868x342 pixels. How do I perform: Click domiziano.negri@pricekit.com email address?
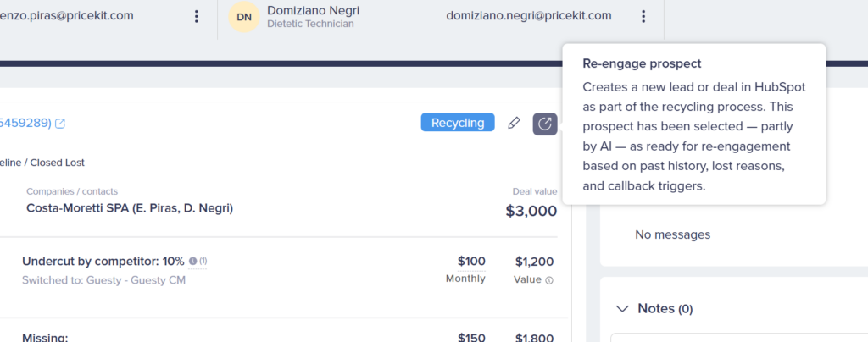click(528, 16)
